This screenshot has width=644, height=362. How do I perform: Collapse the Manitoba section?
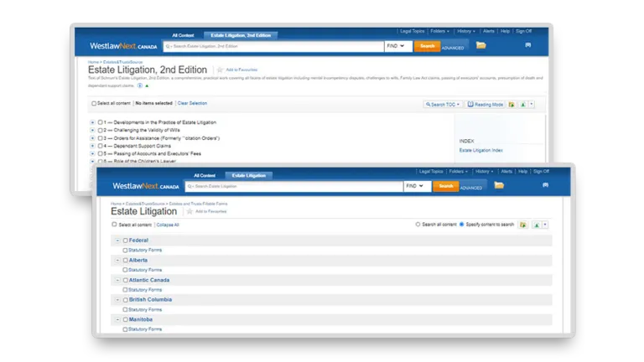point(117,320)
